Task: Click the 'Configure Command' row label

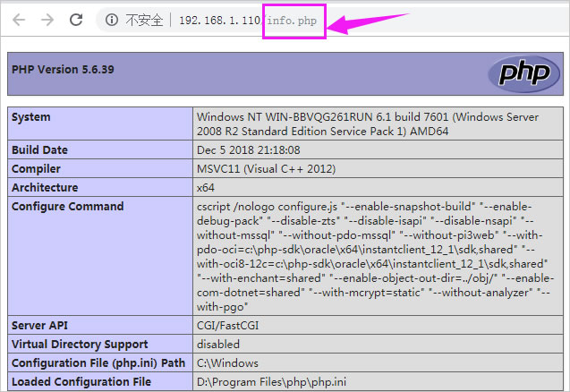Action: click(68, 206)
